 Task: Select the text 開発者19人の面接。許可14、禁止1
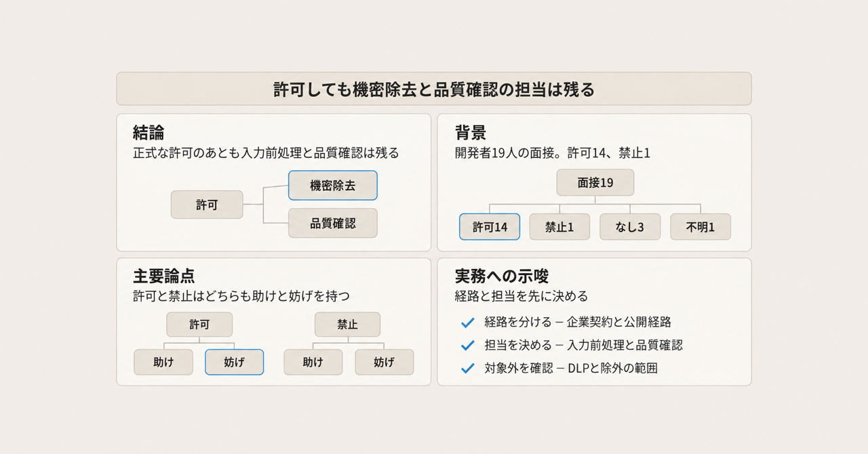point(553,153)
